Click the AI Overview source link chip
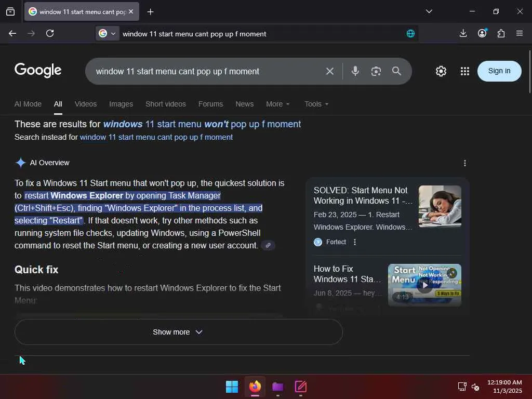Viewport: 532px width, 399px height. click(x=268, y=245)
